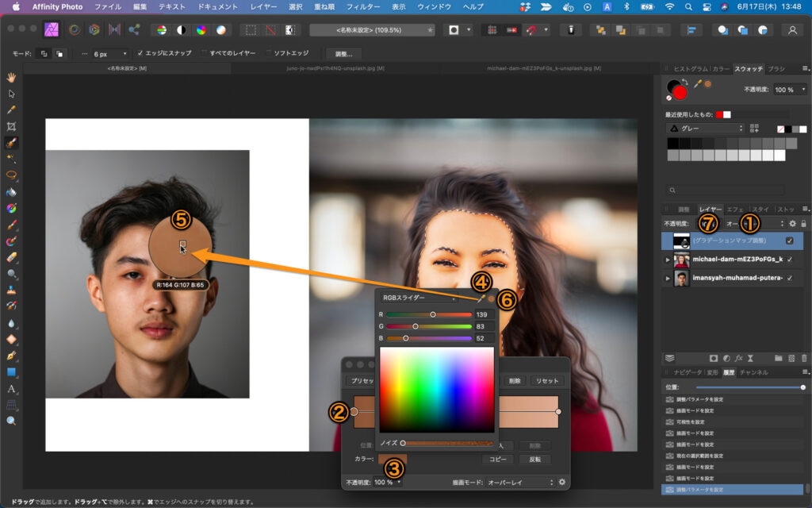Select the Zoom tool at the toolbar bottom
The width and height of the screenshot is (812, 508).
tap(12, 421)
